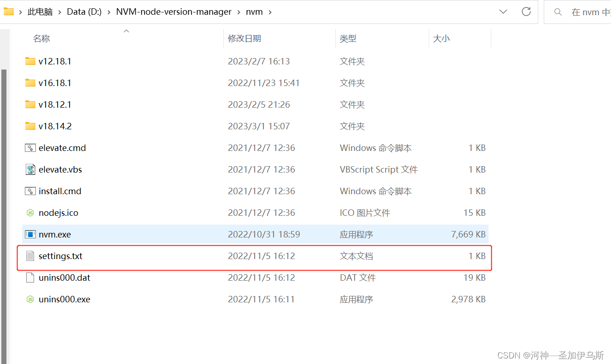
Task: Sort by 修改日期 column header
Action: pyautogui.click(x=244, y=39)
